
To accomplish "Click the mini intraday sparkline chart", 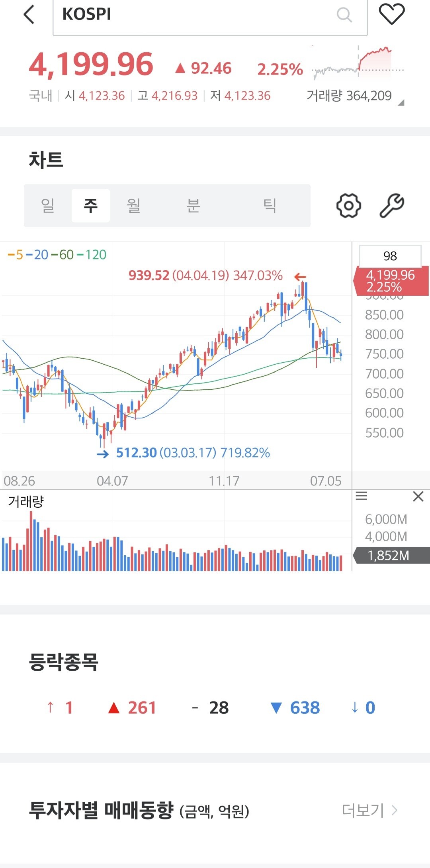I will point(358,63).
